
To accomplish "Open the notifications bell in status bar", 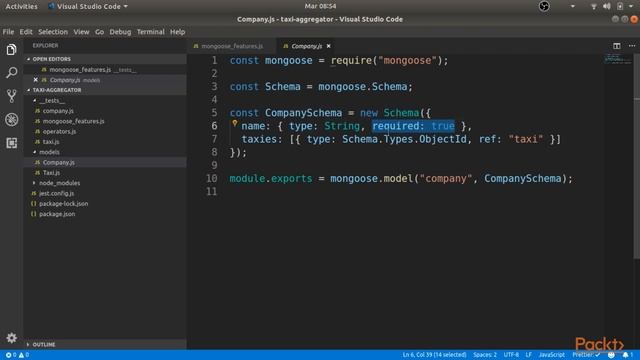I will click(626, 355).
